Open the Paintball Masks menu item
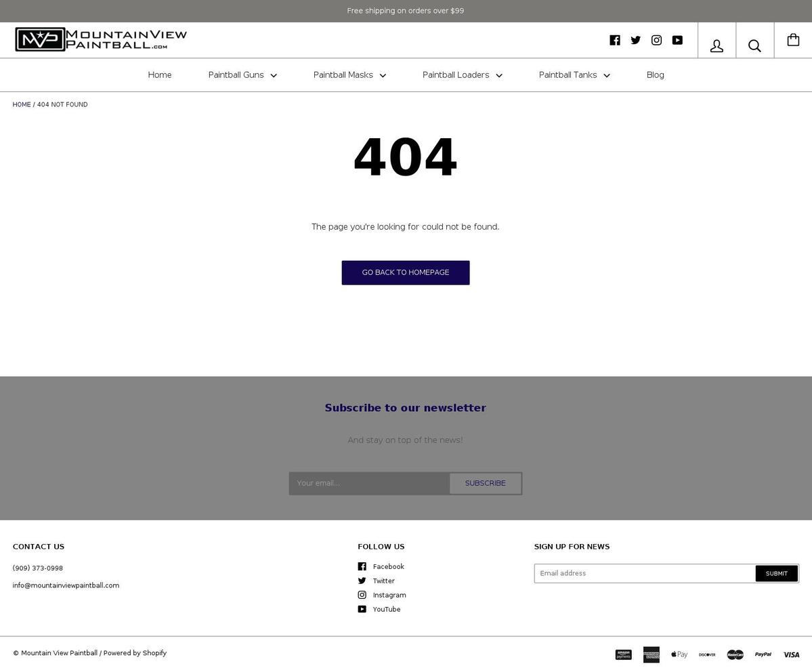Viewport: 812px width, 670px height. 343,75
